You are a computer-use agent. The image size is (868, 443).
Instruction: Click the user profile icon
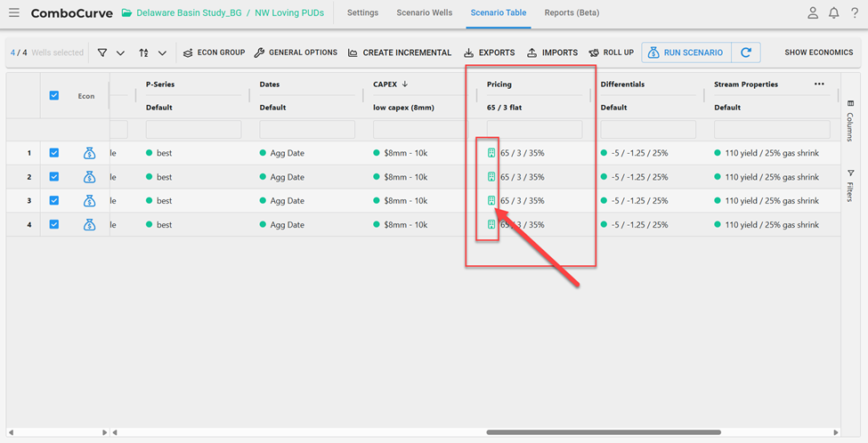coord(813,13)
